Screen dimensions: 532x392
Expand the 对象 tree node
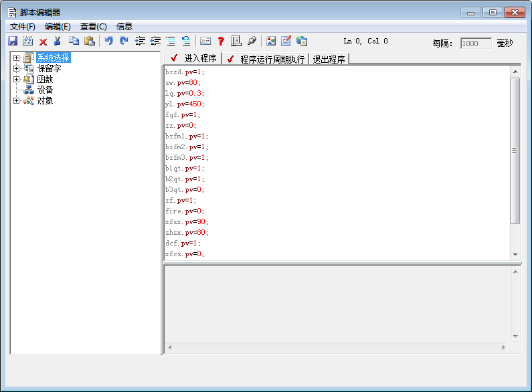tap(17, 101)
